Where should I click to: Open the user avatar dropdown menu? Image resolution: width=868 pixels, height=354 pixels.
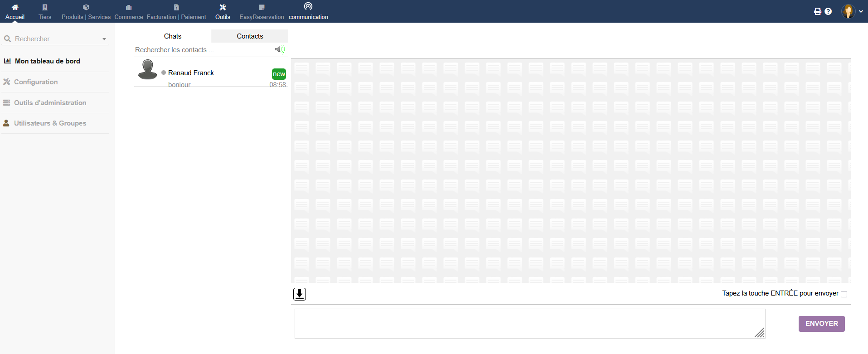[x=852, y=11]
